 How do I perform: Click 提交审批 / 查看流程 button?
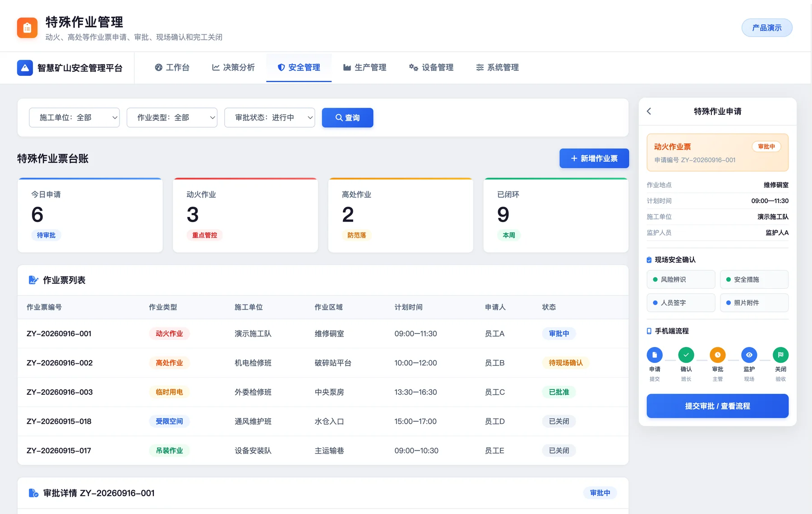click(x=718, y=406)
